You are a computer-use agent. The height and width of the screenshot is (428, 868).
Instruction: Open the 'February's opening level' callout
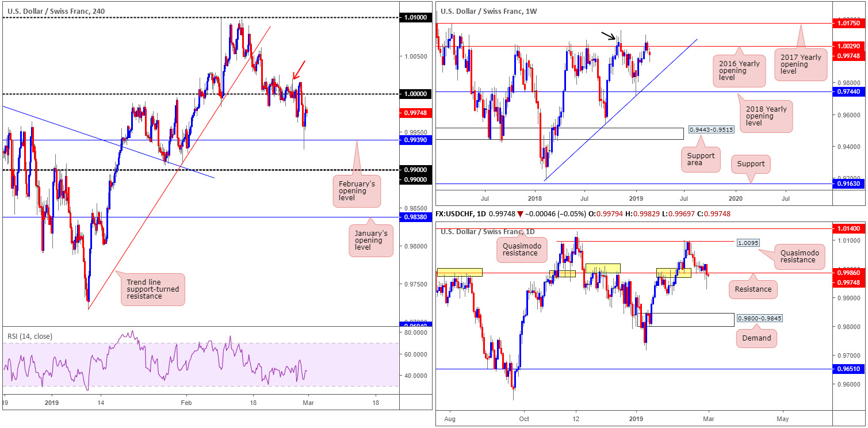(356, 192)
